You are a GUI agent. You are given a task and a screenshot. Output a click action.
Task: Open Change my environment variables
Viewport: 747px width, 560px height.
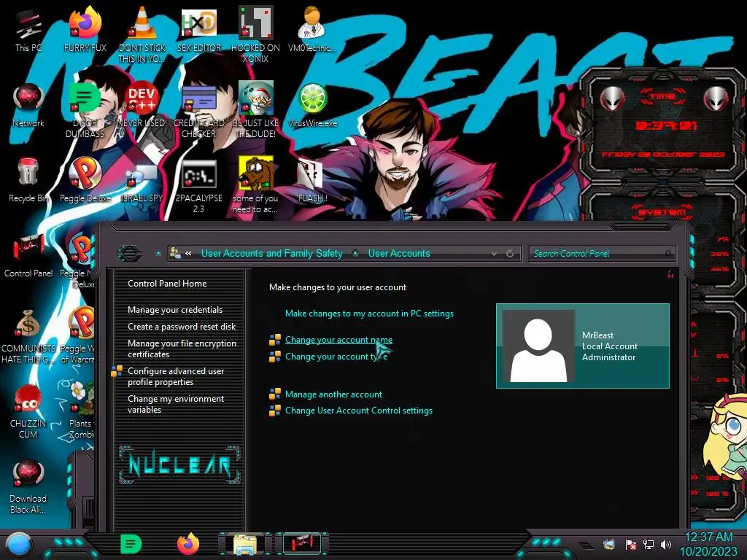175,404
